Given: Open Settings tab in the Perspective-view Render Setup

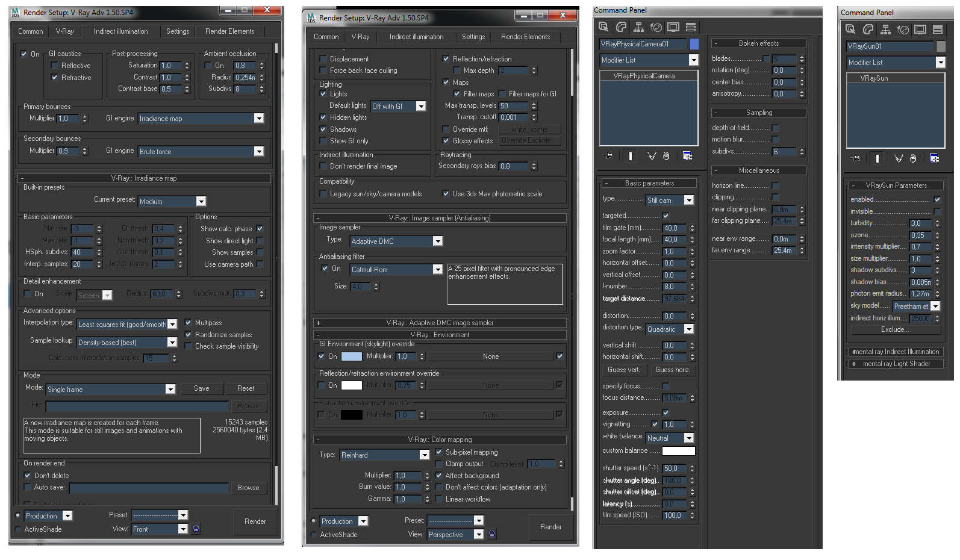Looking at the screenshot, I should click(x=473, y=37).
